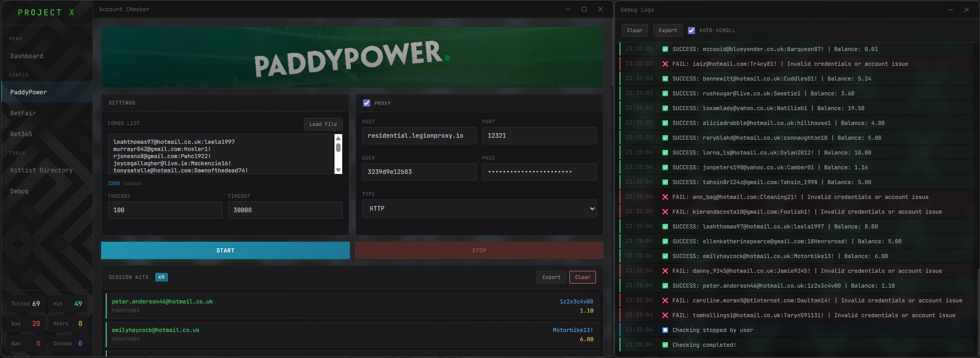Focus the Timeout input field
Screen dimensions: 980x358
[x=285, y=210]
